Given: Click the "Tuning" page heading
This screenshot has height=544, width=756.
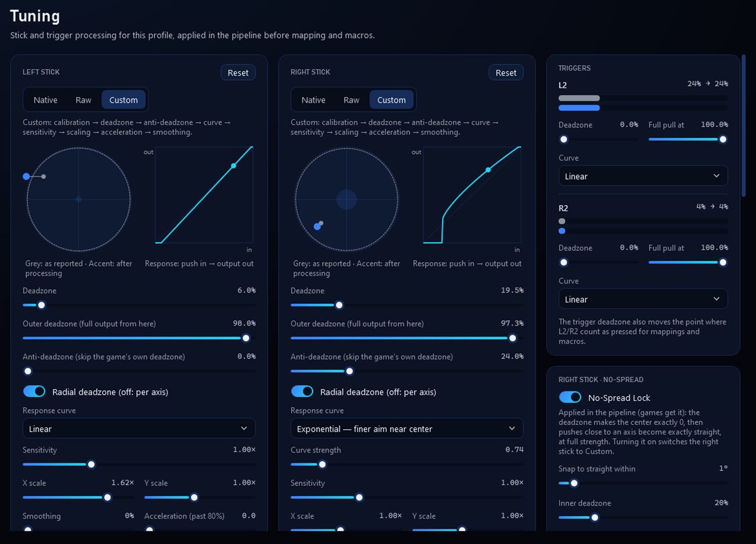Looking at the screenshot, I should pos(35,16).
